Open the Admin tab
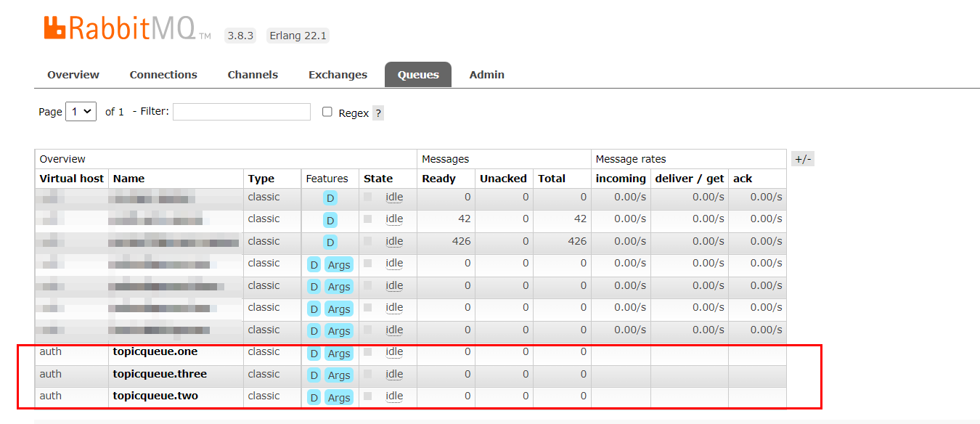This screenshot has height=424, width=980. (x=487, y=75)
